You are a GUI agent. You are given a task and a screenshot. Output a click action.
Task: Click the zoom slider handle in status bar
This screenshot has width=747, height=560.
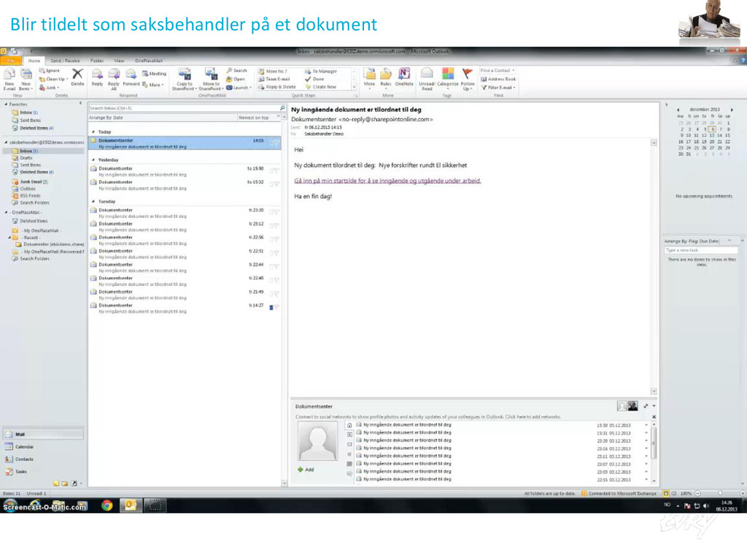point(720,494)
